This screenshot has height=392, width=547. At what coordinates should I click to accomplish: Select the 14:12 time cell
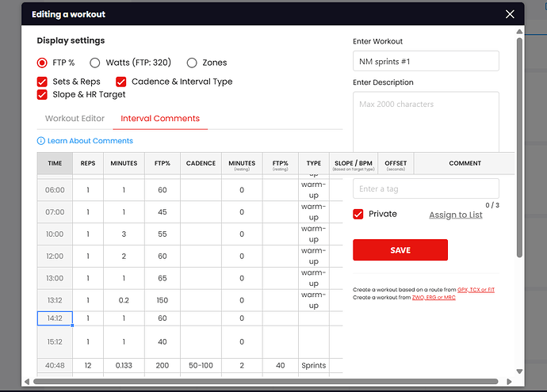pyautogui.click(x=55, y=318)
